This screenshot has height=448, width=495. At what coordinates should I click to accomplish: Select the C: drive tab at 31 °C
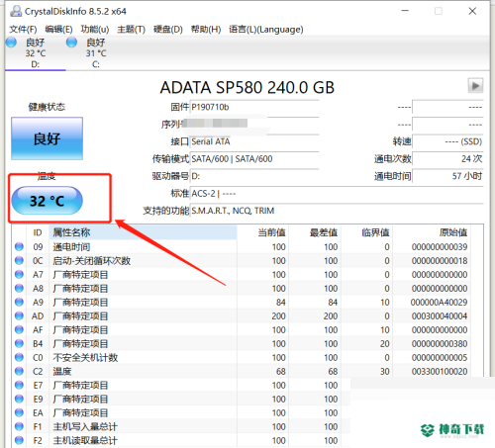pos(96,52)
